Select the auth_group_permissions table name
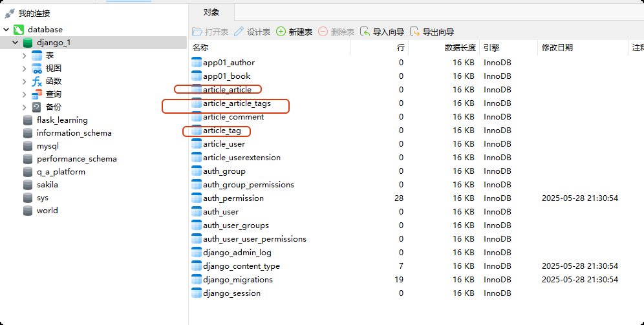644x325 pixels. click(x=248, y=185)
